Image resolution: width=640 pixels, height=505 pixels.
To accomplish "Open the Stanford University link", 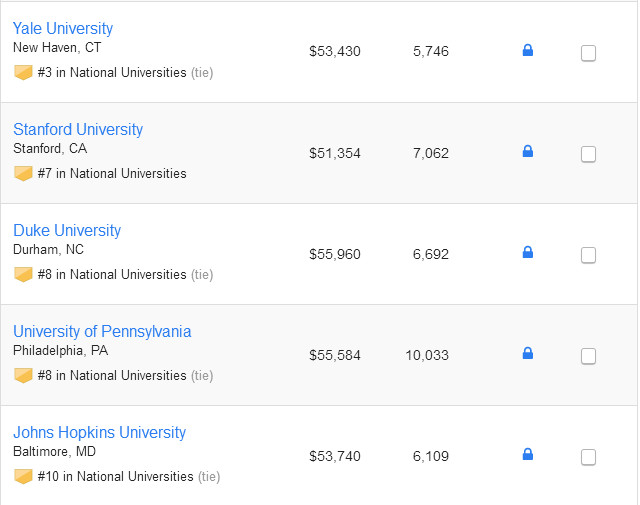I will (x=78, y=129).
